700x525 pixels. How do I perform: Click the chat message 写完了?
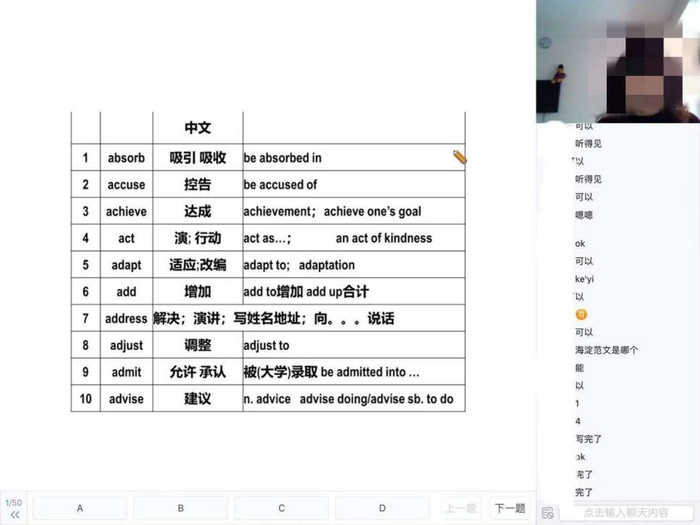pos(588,439)
